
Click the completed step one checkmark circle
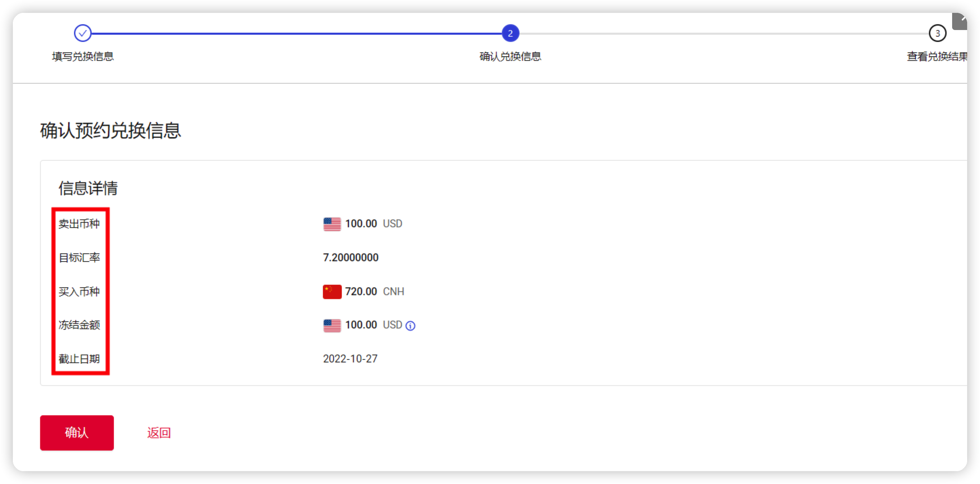[83, 34]
